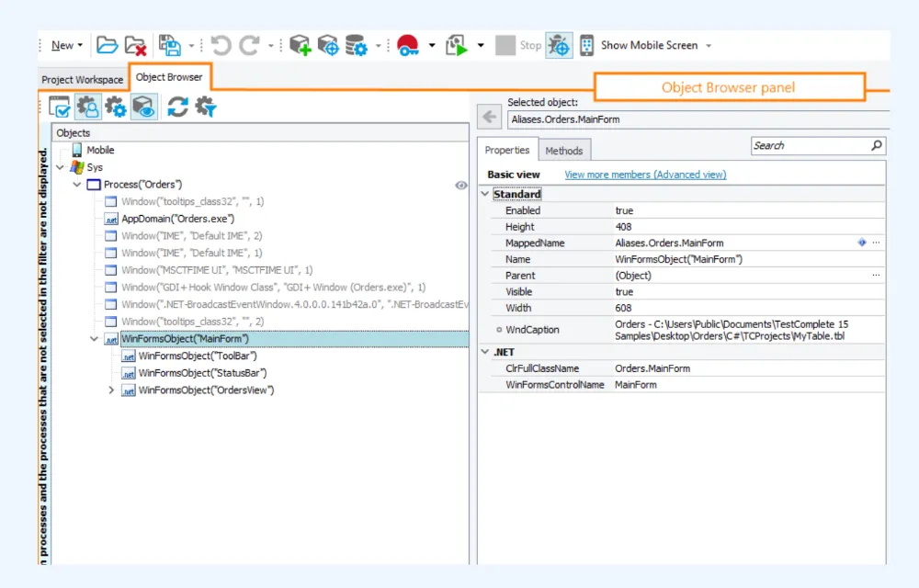The image size is (919, 588).
Task: Click the Selected object field Aliases.Orders.MainForm
Action: pos(698,119)
